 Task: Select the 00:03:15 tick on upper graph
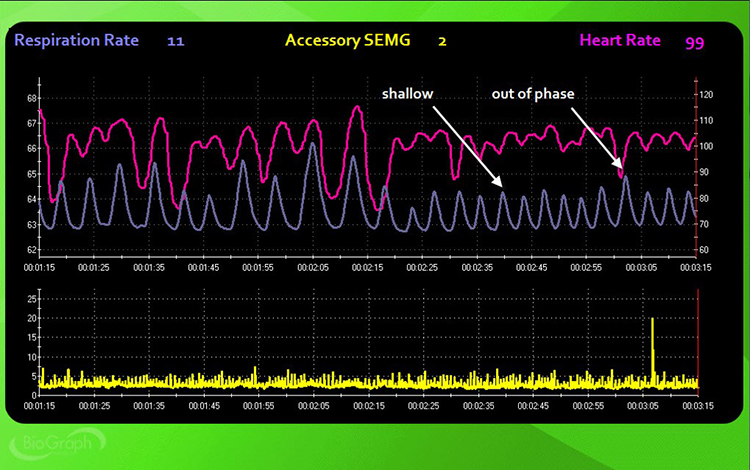tap(696, 268)
